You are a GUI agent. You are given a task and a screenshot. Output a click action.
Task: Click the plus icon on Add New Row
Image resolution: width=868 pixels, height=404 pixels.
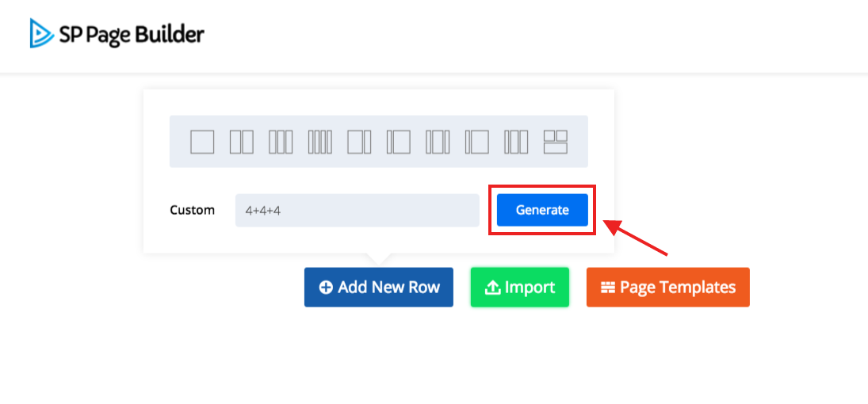click(326, 288)
